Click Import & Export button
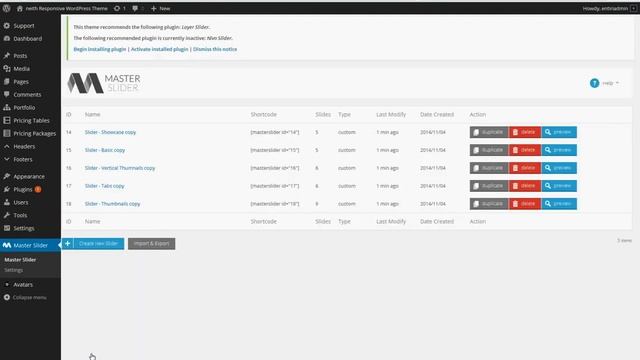This screenshot has width=640, height=360. click(x=151, y=244)
